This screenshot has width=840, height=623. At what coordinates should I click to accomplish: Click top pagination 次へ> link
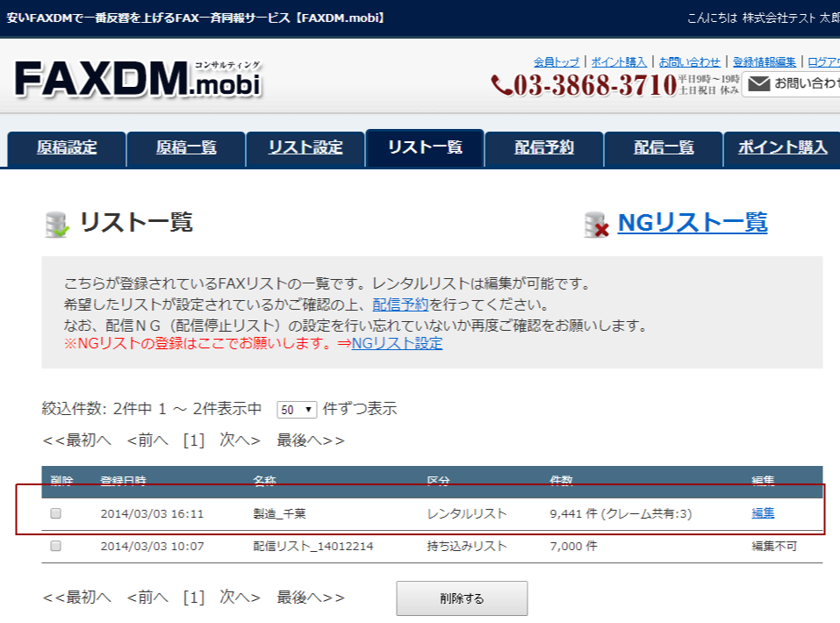(x=240, y=440)
